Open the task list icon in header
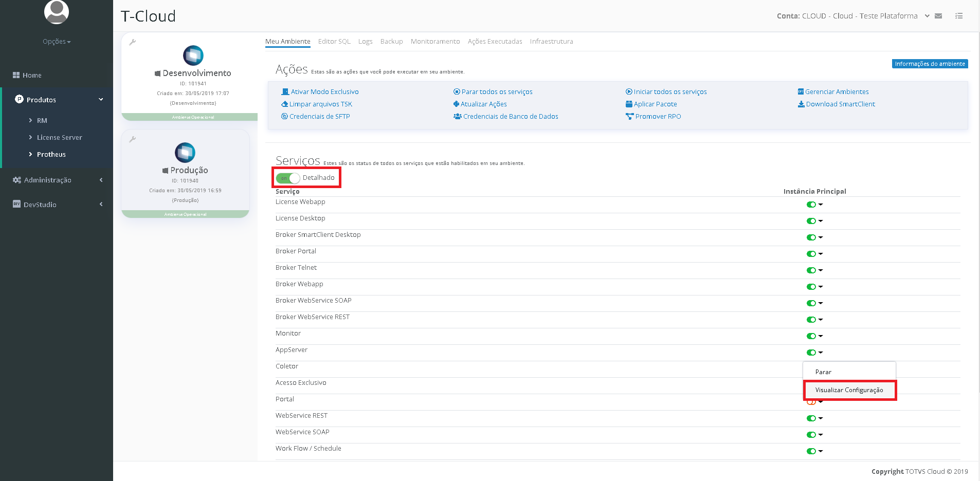The height and width of the screenshot is (481, 980). 959,16
